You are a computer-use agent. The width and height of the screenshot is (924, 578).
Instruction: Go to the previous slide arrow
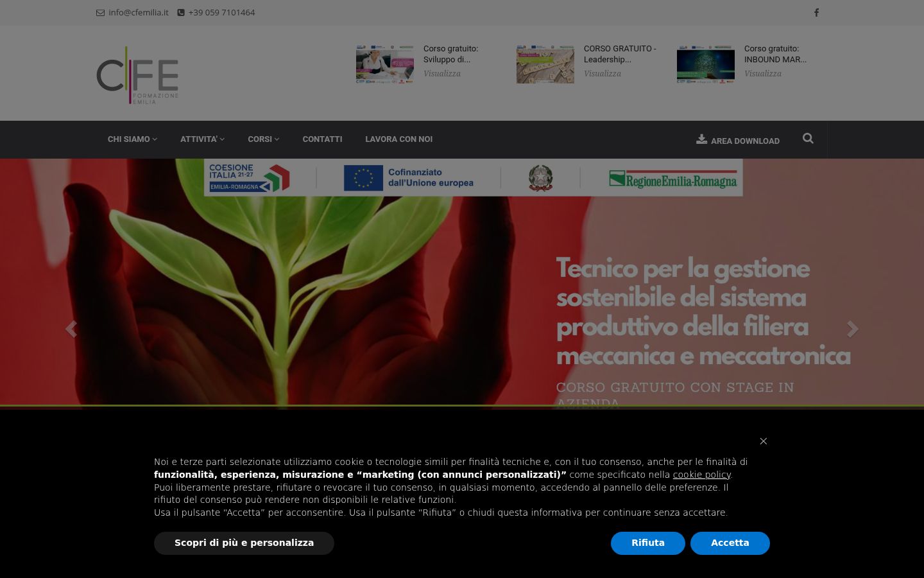tap(71, 329)
